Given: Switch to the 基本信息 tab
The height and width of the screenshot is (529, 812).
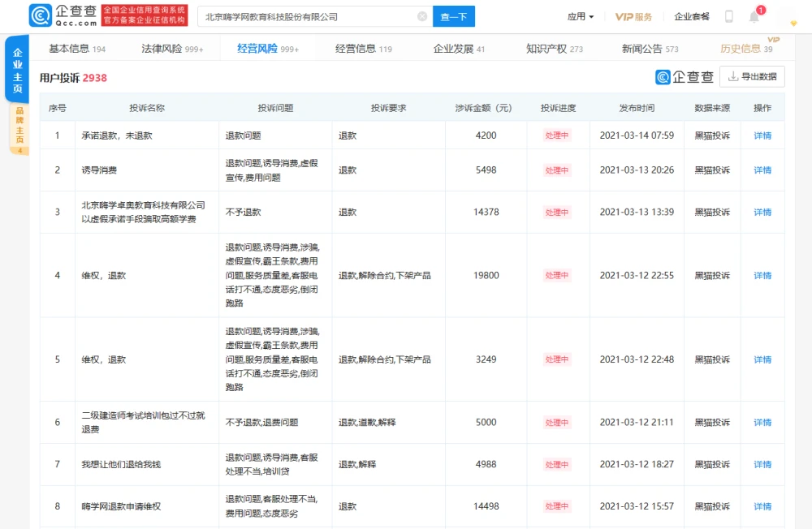Looking at the screenshot, I should click(77, 49).
